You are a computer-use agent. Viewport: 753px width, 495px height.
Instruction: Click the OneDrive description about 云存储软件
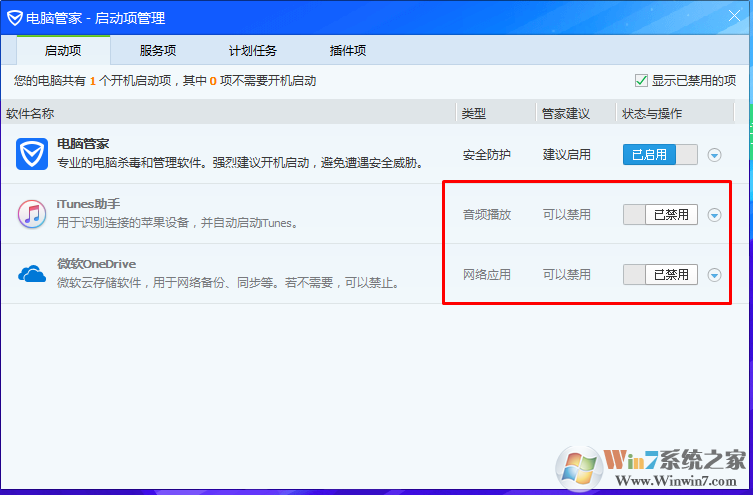(x=229, y=283)
